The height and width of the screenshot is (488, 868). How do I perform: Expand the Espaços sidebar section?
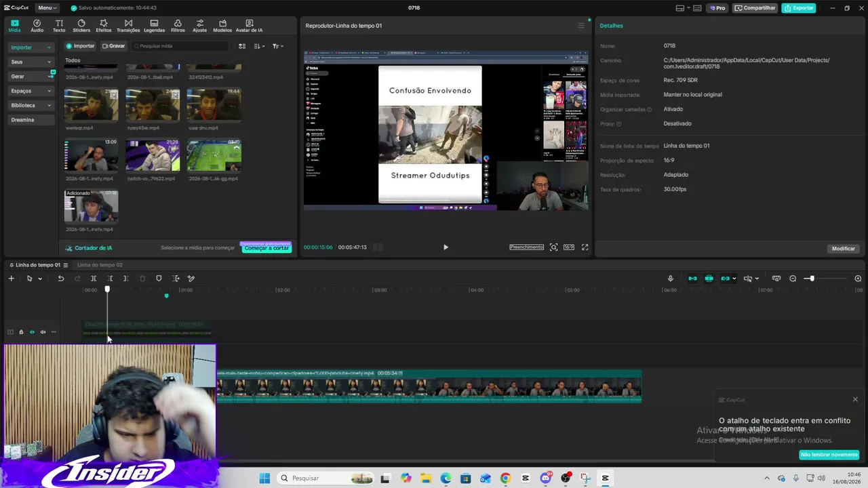31,91
